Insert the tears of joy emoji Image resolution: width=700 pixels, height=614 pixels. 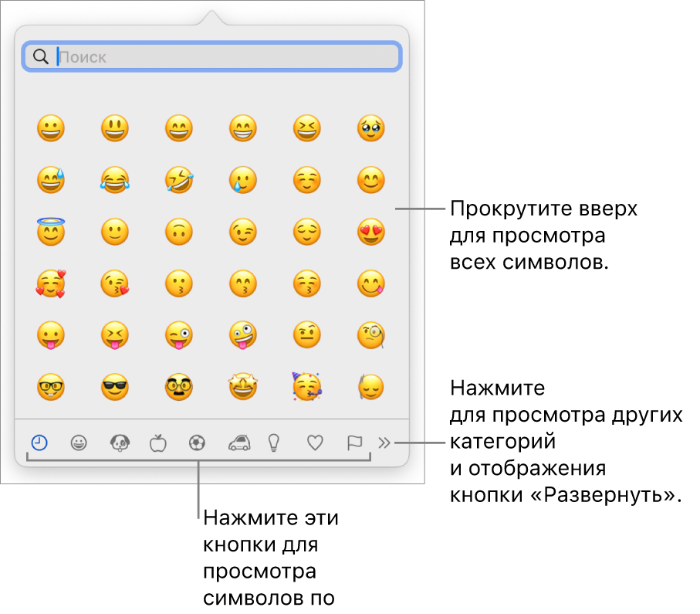tap(115, 180)
